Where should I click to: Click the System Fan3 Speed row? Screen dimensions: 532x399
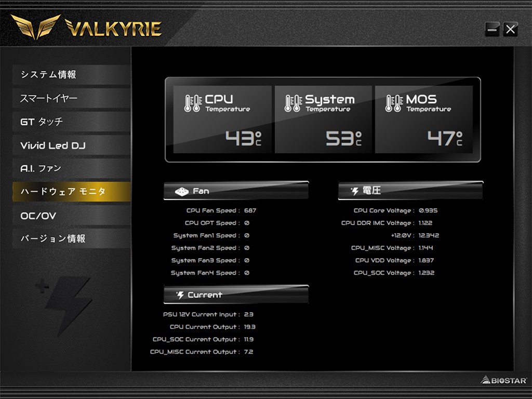pos(210,261)
